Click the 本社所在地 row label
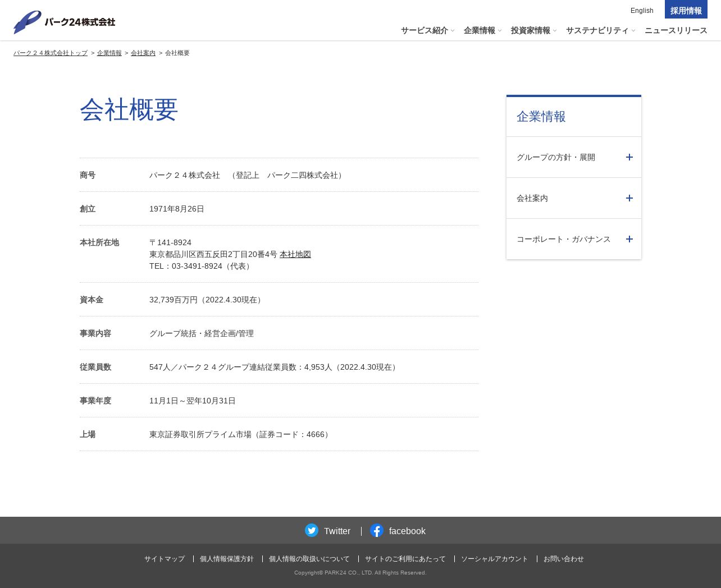 (x=99, y=242)
